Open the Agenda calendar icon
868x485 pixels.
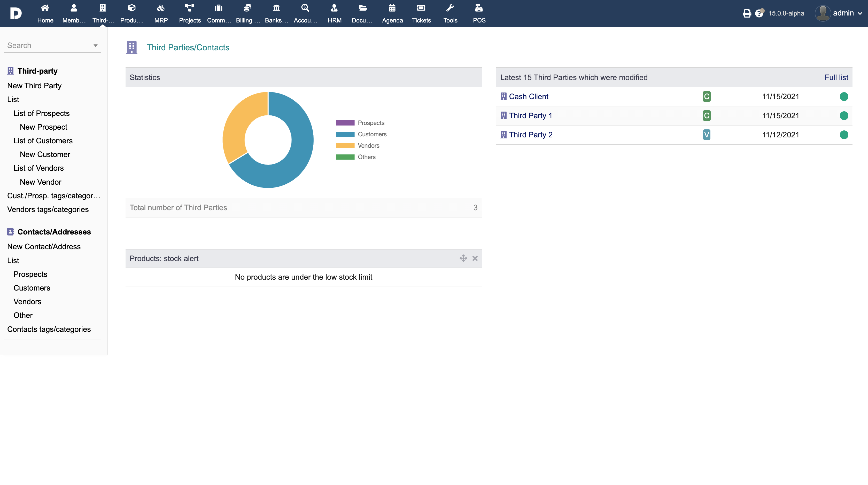(x=392, y=8)
